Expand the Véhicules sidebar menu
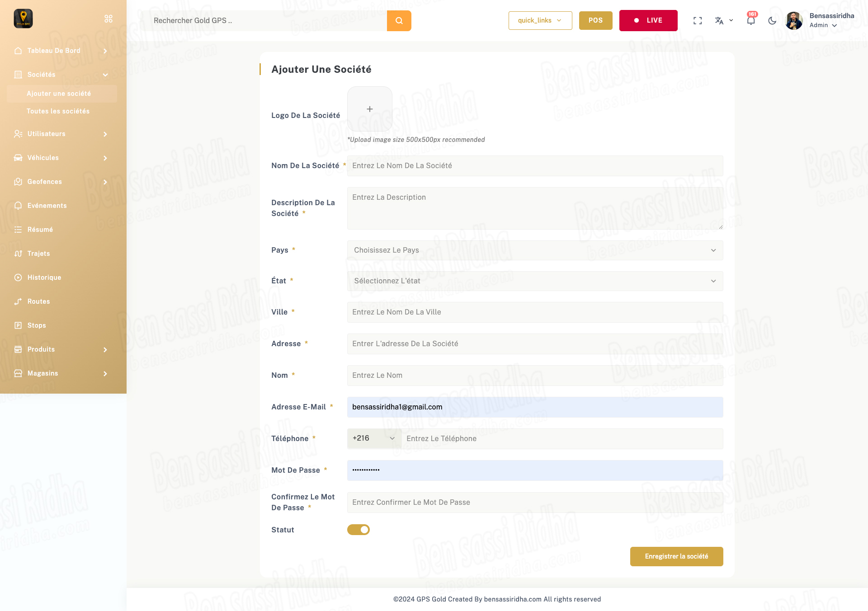The width and height of the screenshot is (868, 611). point(61,158)
